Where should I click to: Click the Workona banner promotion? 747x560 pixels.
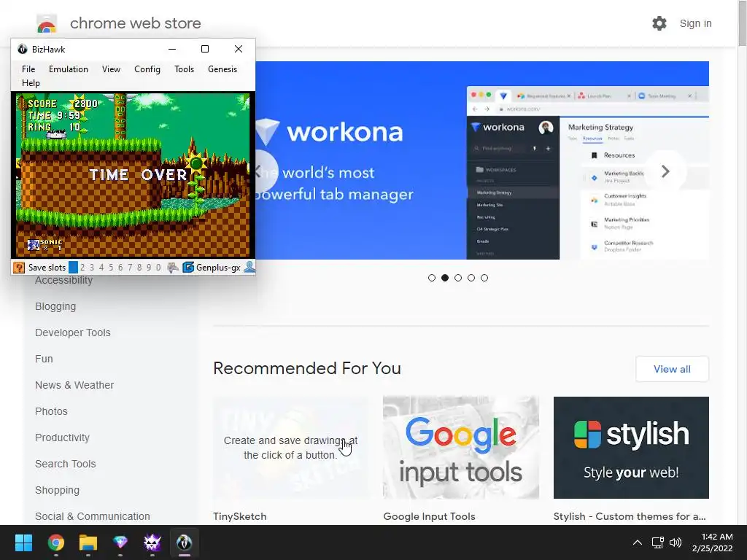pyautogui.click(x=482, y=160)
